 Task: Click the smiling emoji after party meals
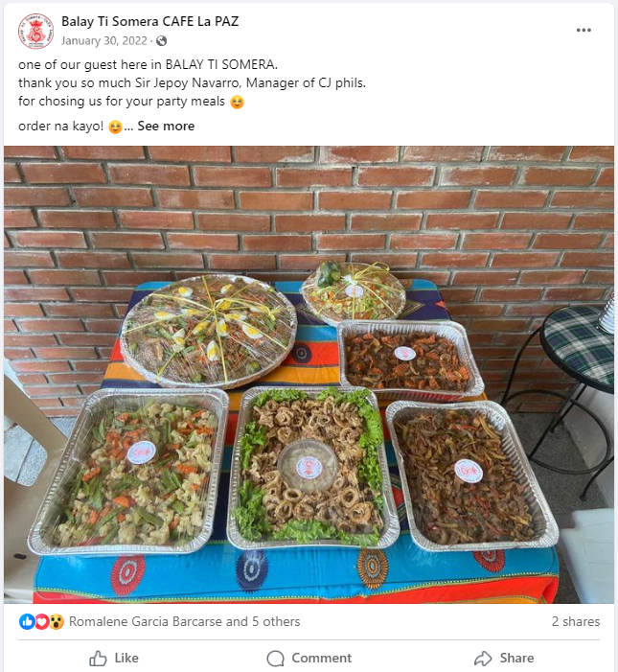point(237,102)
